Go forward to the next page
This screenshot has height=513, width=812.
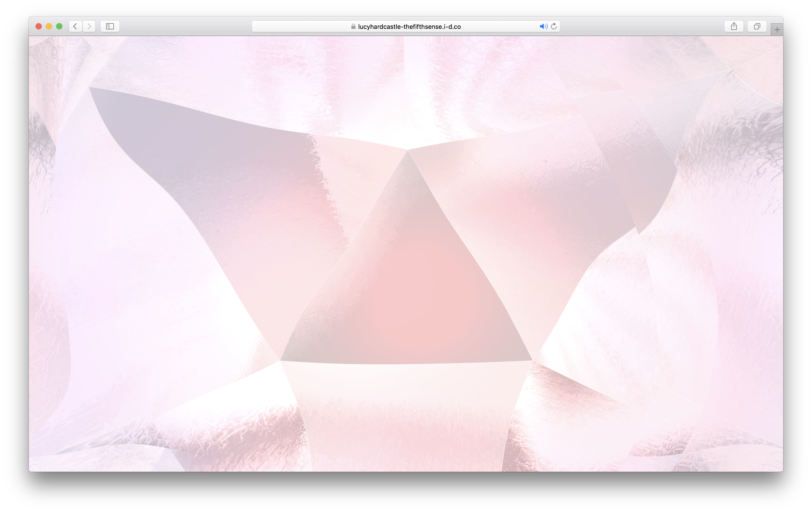click(x=89, y=26)
